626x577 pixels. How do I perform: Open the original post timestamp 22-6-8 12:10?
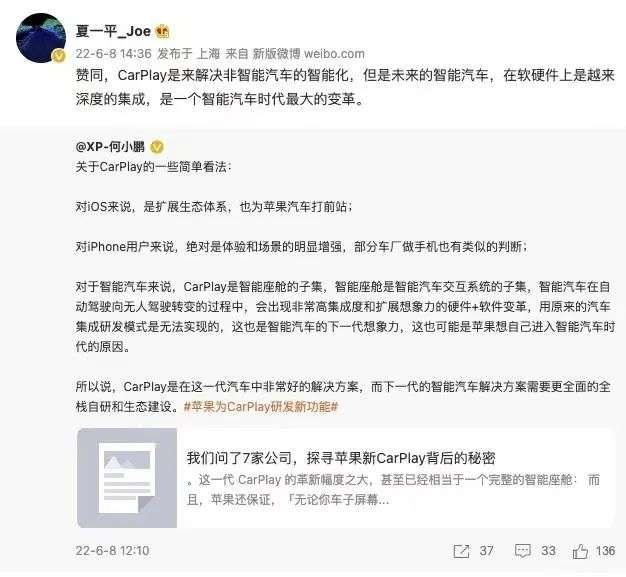click(x=112, y=551)
